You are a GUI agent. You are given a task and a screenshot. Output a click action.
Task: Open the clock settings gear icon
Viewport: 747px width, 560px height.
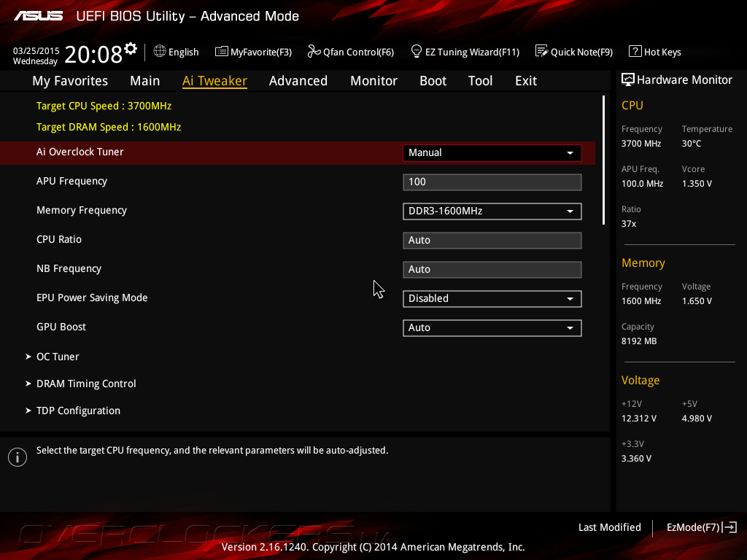coord(131,49)
